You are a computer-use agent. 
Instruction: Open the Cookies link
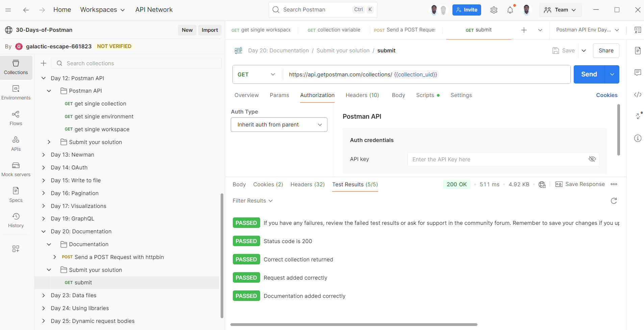(x=606, y=95)
